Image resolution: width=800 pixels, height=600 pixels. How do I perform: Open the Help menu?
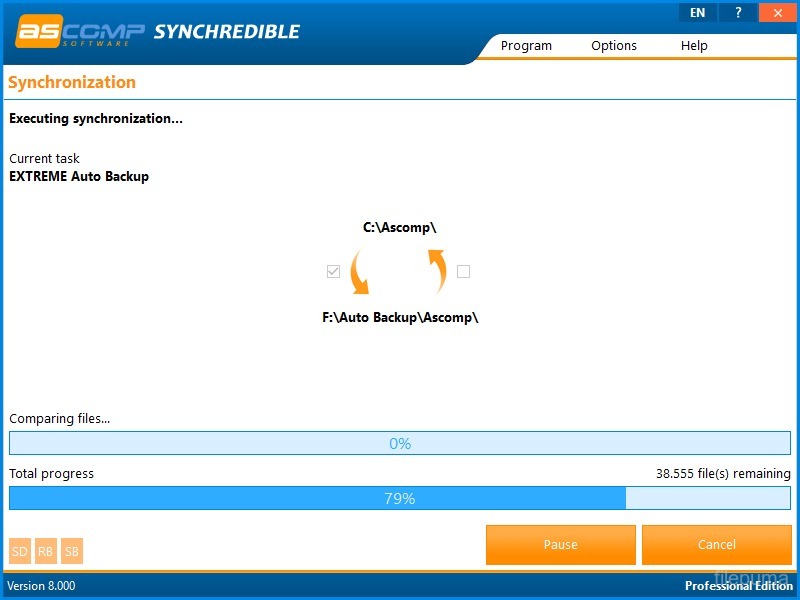(694, 46)
